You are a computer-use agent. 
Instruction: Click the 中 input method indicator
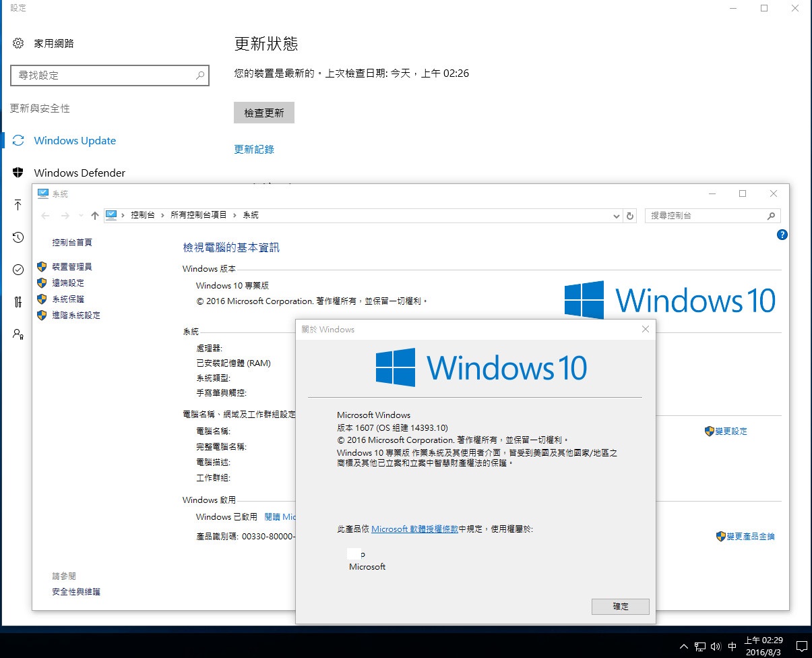(x=732, y=646)
